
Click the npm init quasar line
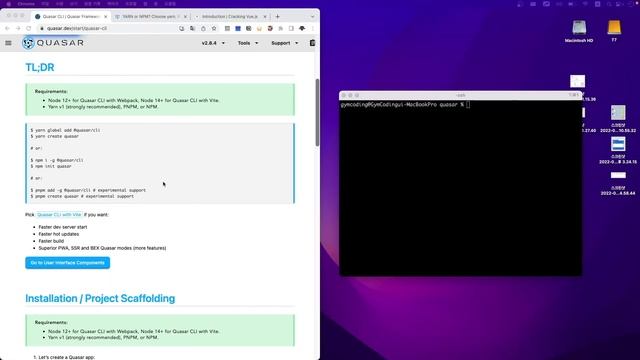coord(51,166)
